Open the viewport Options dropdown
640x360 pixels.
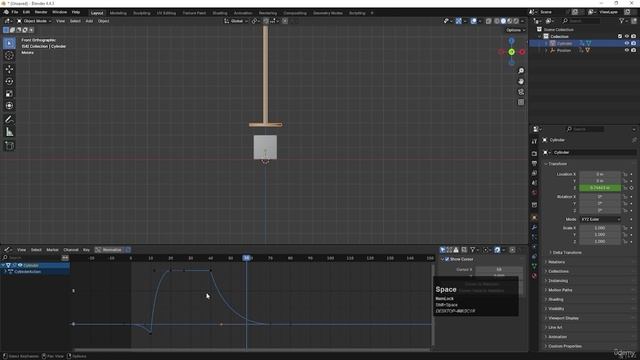(x=515, y=30)
